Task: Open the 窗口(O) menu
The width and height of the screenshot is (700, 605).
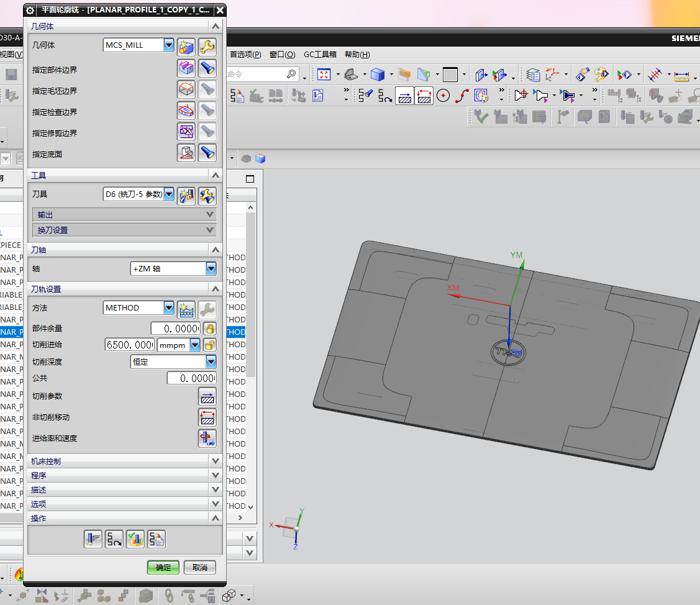Action: 282,55
